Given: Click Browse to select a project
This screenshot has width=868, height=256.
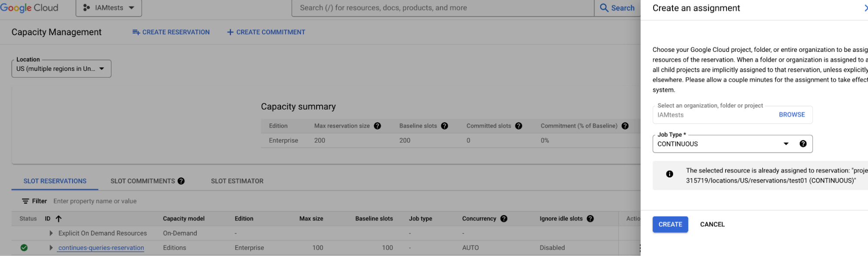Looking at the screenshot, I should pos(792,115).
